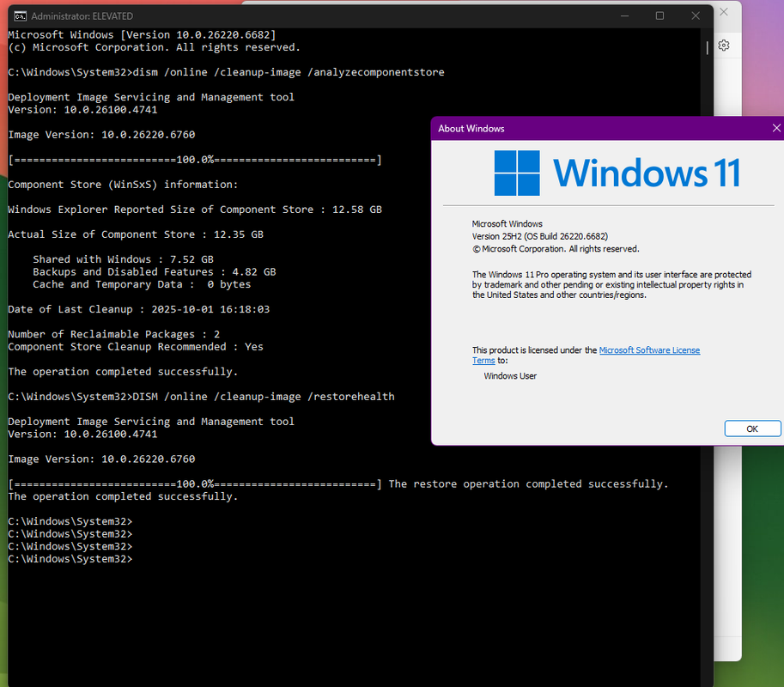Click the 'About Windows' dialog title

pos(471,129)
